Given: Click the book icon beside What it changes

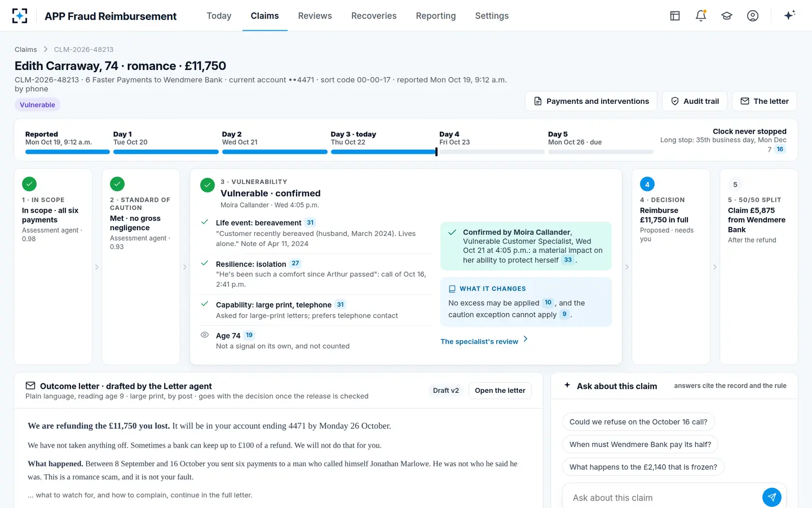Looking at the screenshot, I should [452, 288].
